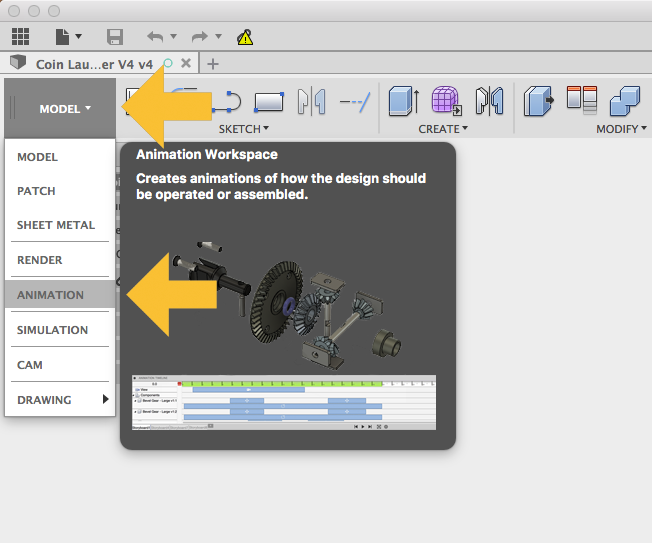The width and height of the screenshot is (652, 543).
Task: Close the Coin Launcher V4 tab
Action: pyautogui.click(x=187, y=63)
